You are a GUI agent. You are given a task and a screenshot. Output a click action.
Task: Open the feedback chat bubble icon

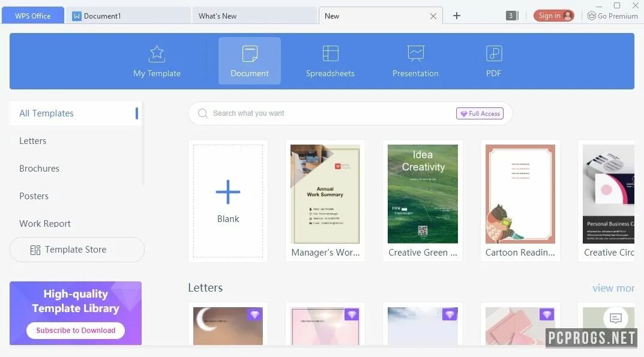point(615,319)
